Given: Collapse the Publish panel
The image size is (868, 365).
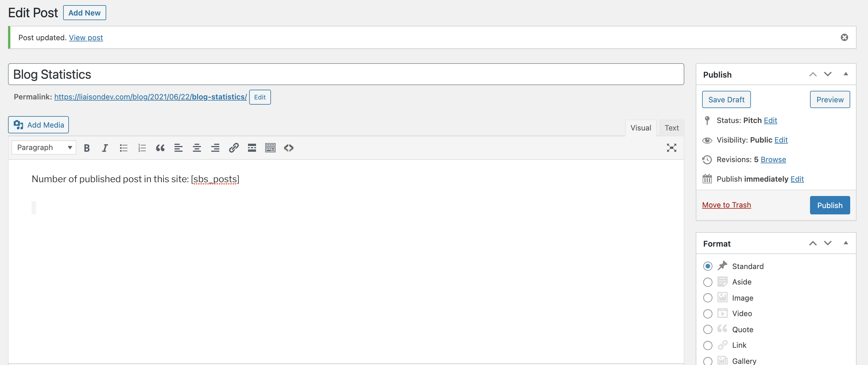Looking at the screenshot, I should click(x=845, y=74).
